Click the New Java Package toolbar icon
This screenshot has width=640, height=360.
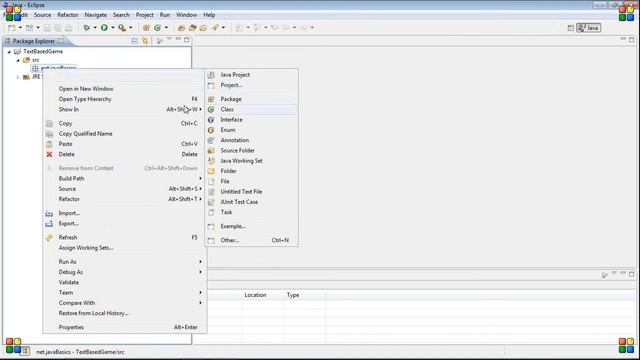tap(146, 28)
